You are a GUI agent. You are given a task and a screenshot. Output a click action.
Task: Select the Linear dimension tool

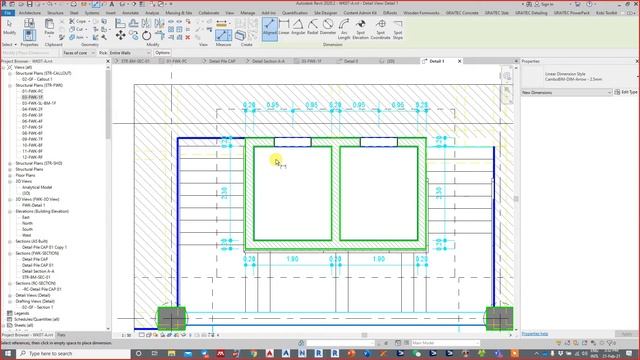[284, 27]
